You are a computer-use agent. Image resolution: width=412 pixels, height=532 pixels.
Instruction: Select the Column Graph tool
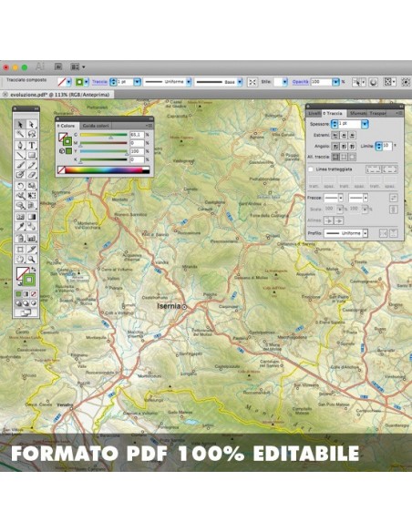[32, 238]
